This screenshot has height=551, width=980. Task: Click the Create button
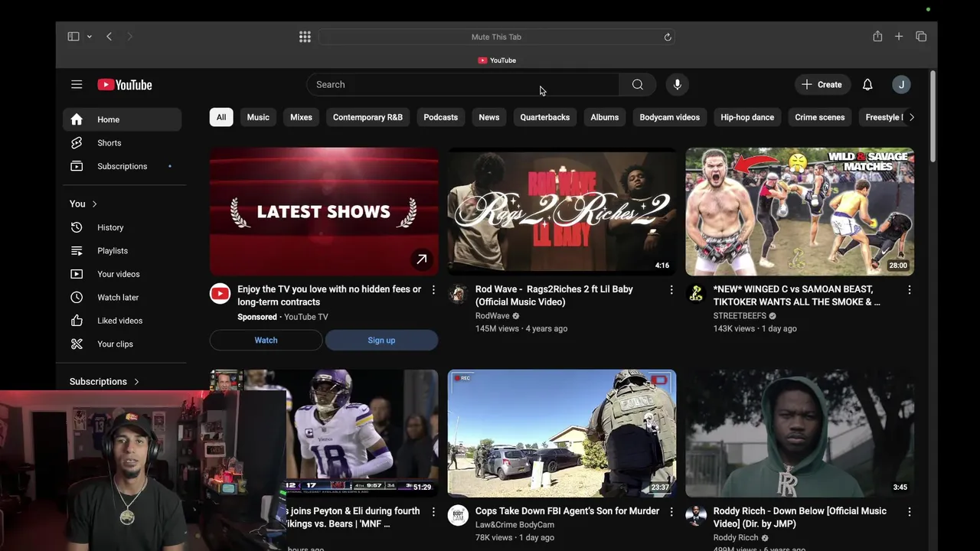[x=822, y=84]
